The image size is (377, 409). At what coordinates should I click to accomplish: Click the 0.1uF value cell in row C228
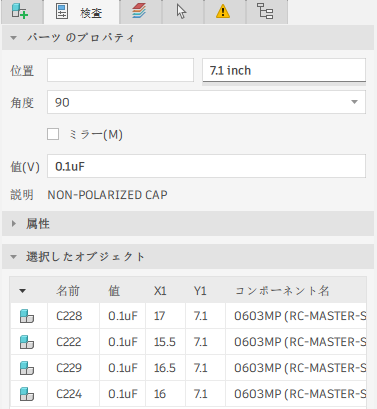[122, 316]
